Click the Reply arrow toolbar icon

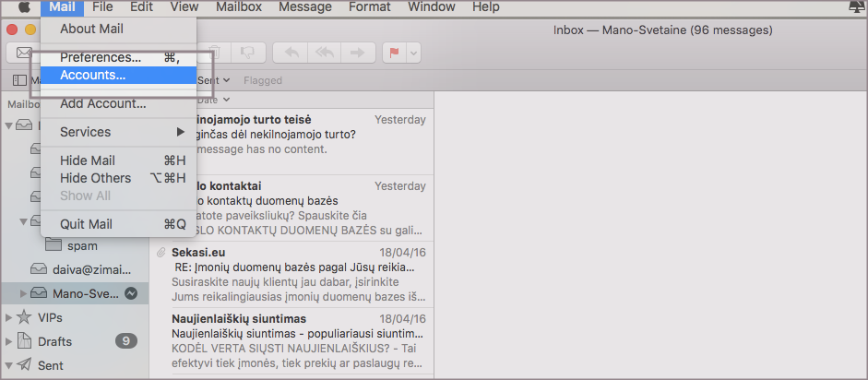click(291, 53)
